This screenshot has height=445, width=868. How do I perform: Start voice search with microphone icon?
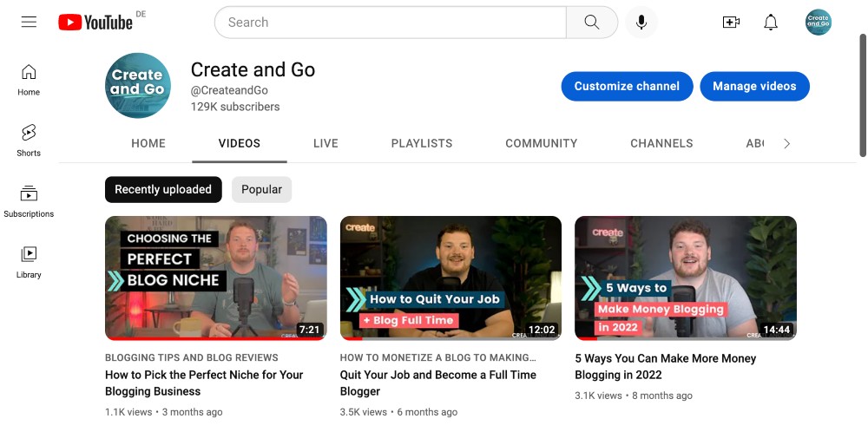pyautogui.click(x=641, y=23)
